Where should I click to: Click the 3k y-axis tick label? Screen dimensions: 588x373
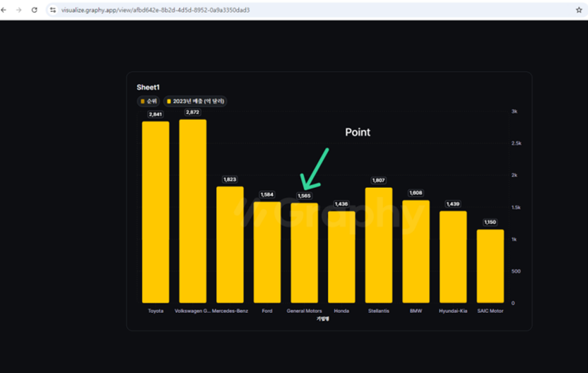[x=514, y=112]
